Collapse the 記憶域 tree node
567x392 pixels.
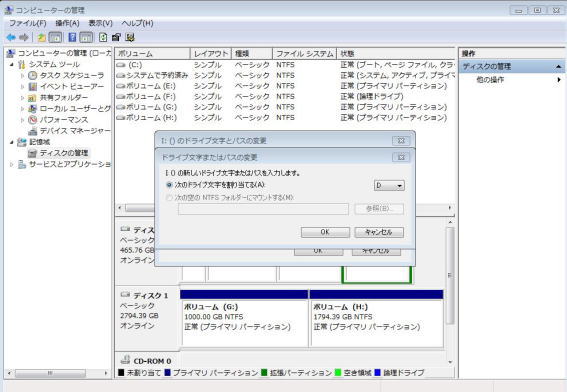(12, 142)
